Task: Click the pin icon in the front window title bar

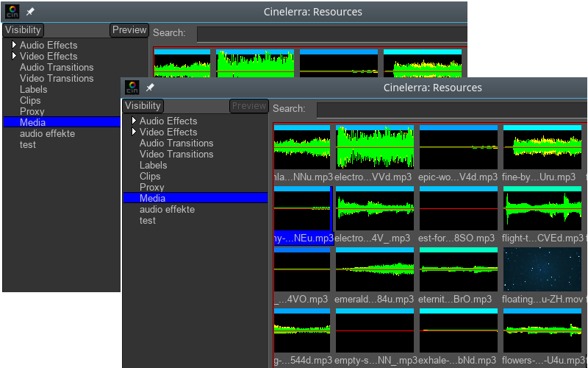Action: [x=150, y=88]
